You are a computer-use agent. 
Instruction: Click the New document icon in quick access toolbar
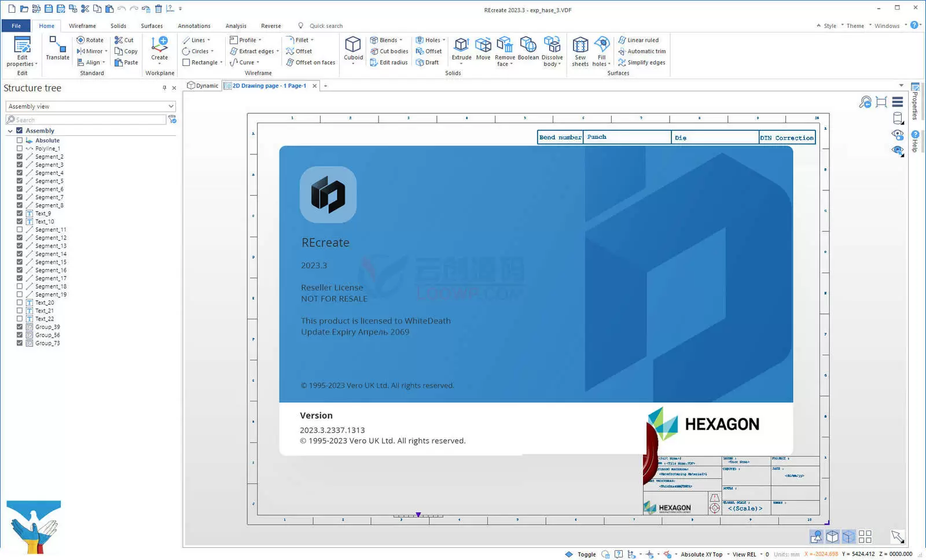[12, 9]
